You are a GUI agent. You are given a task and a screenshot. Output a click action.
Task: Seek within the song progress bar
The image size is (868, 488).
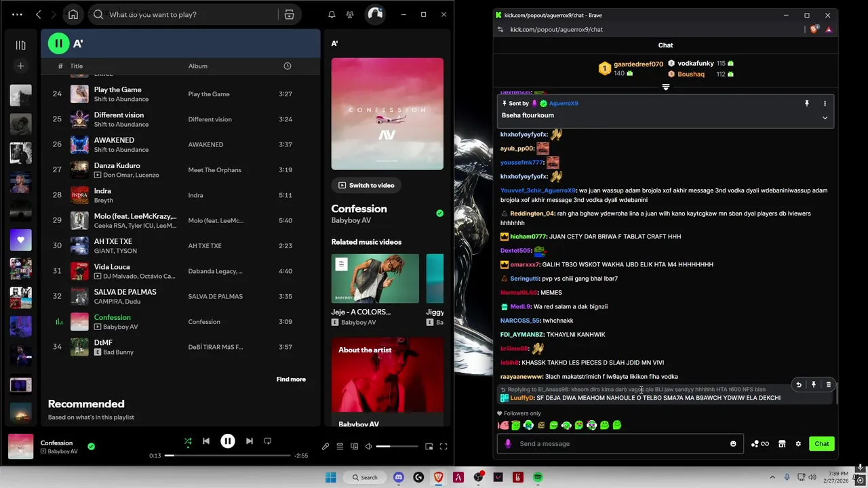click(x=228, y=455)
